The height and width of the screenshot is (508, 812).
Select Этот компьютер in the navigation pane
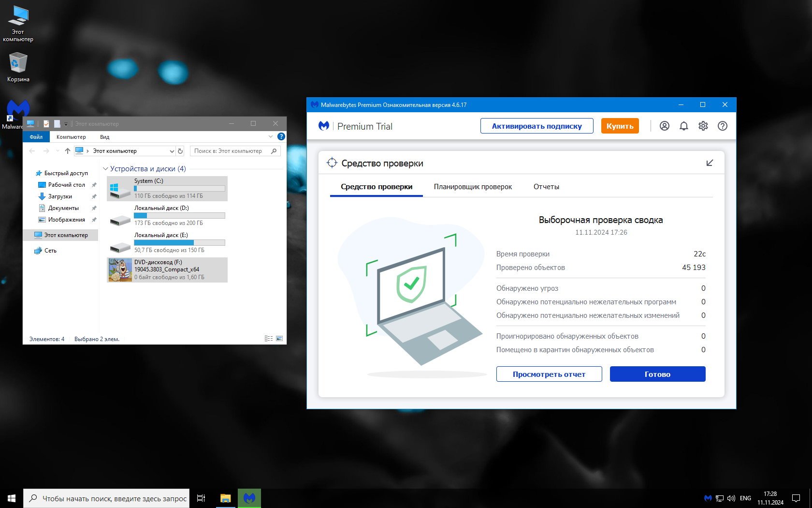(x=61, y=235)
